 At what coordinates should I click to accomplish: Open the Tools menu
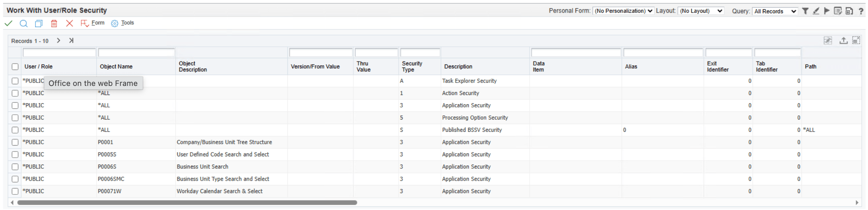[127, 23]
